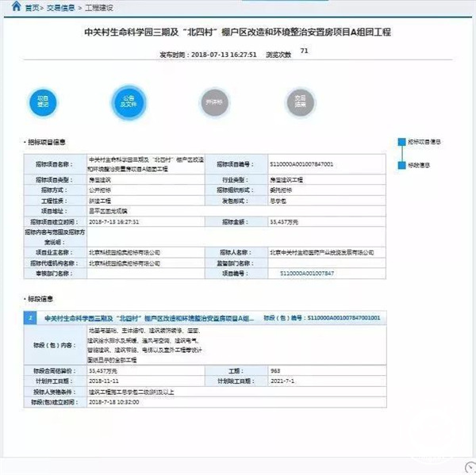Click the 公开招标 bidding method cell

tap(146, 190)
